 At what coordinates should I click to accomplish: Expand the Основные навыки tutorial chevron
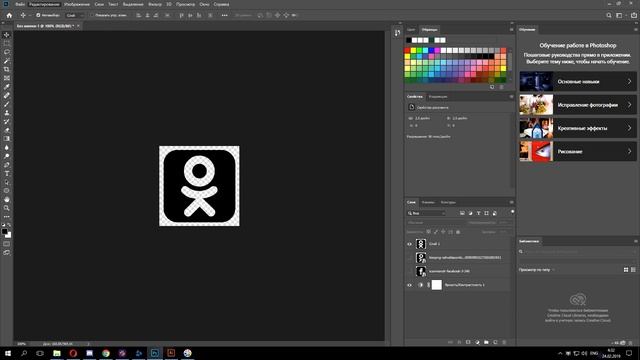[x=629, y=82]
